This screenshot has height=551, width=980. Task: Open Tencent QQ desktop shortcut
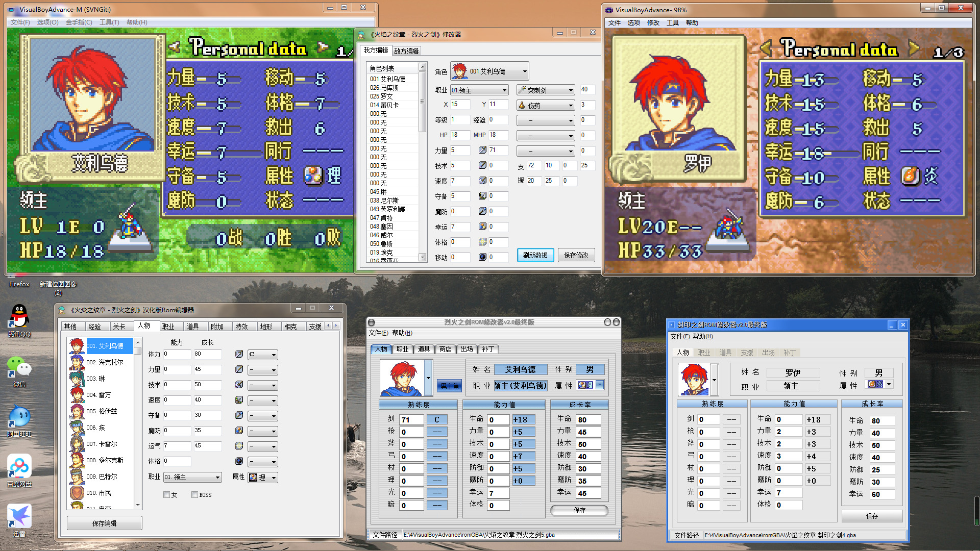click(x=19, y=320)
